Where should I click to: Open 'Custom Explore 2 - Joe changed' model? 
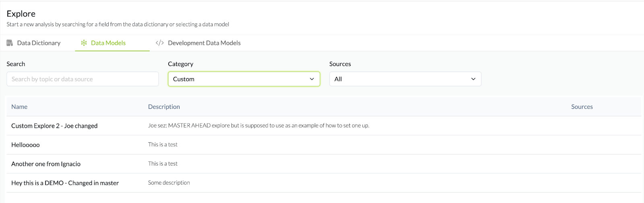54,126
